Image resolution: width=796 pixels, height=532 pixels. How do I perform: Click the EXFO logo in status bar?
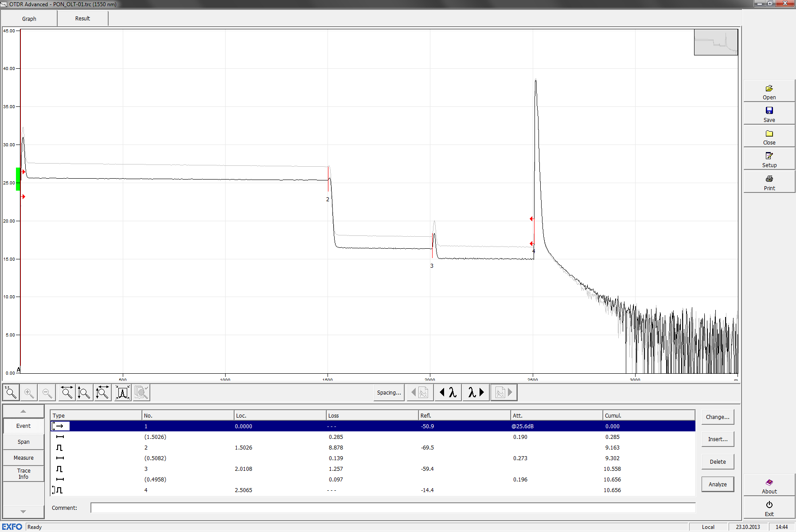tap(12, 527)
